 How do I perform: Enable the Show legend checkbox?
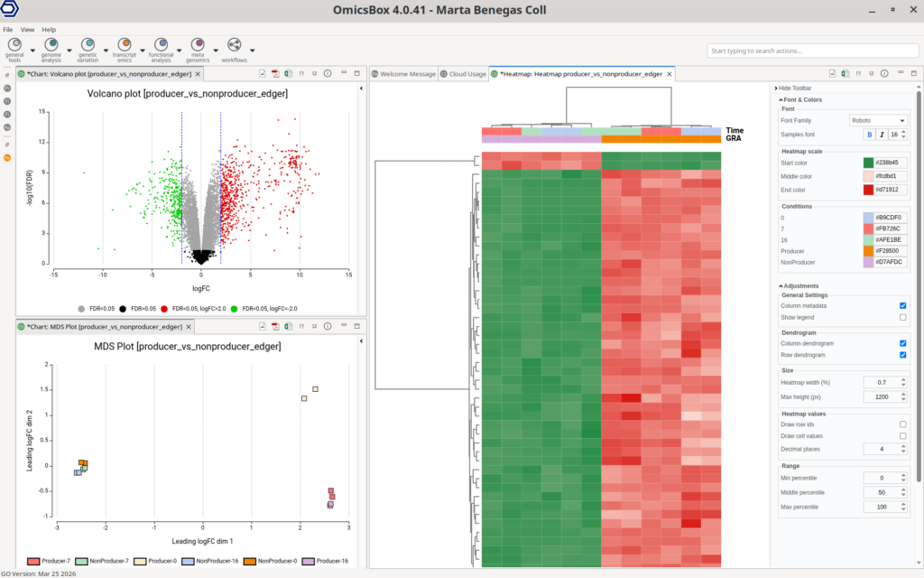(902, 317)
